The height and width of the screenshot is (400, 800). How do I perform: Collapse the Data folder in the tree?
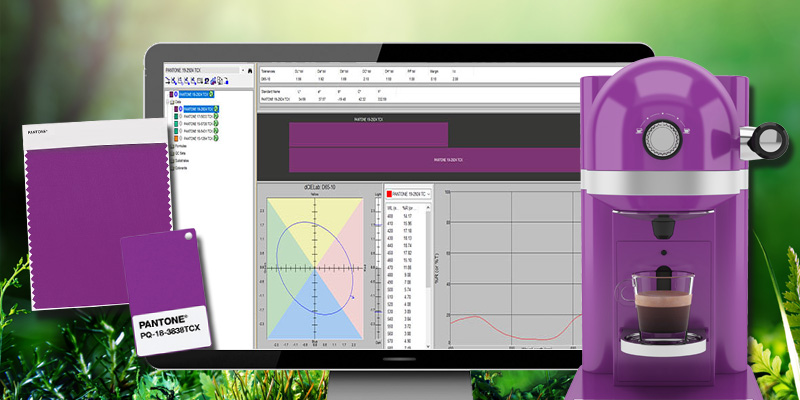coord(167,102)
